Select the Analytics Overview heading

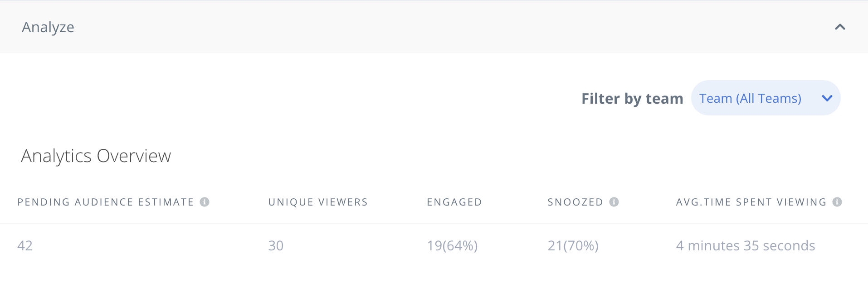pos(95,156)
